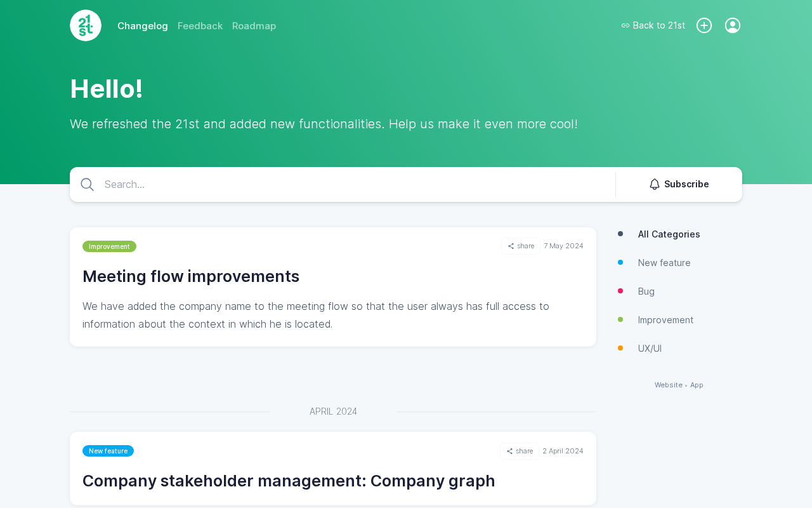Share the Meeting flow improvements post

(521, 246)
